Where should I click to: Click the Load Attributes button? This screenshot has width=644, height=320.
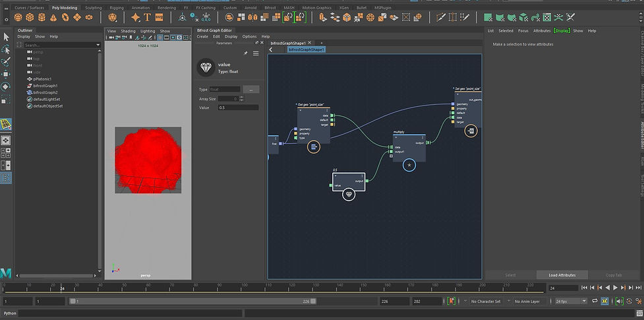562,274
